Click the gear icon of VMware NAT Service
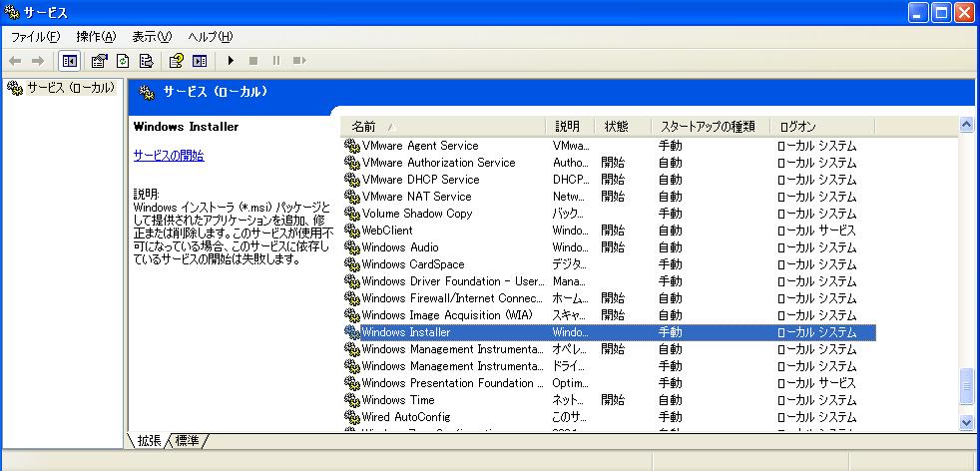 pos(352,197)
